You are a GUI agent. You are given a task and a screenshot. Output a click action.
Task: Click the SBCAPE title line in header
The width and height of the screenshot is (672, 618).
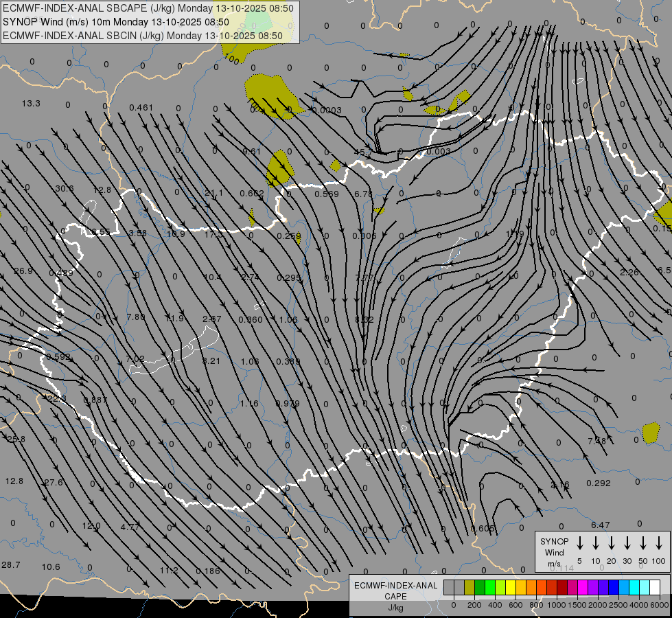click(148, 8)
